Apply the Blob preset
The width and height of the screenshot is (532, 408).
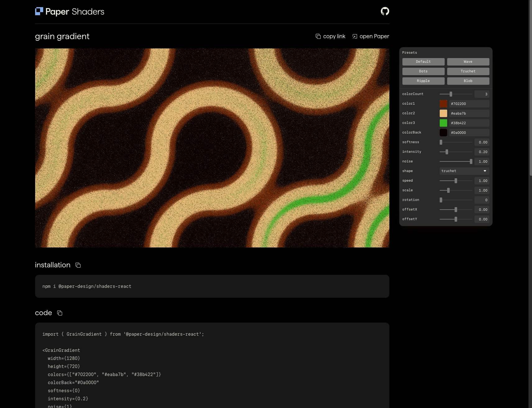pyautogui.click(x=468, y=81)
